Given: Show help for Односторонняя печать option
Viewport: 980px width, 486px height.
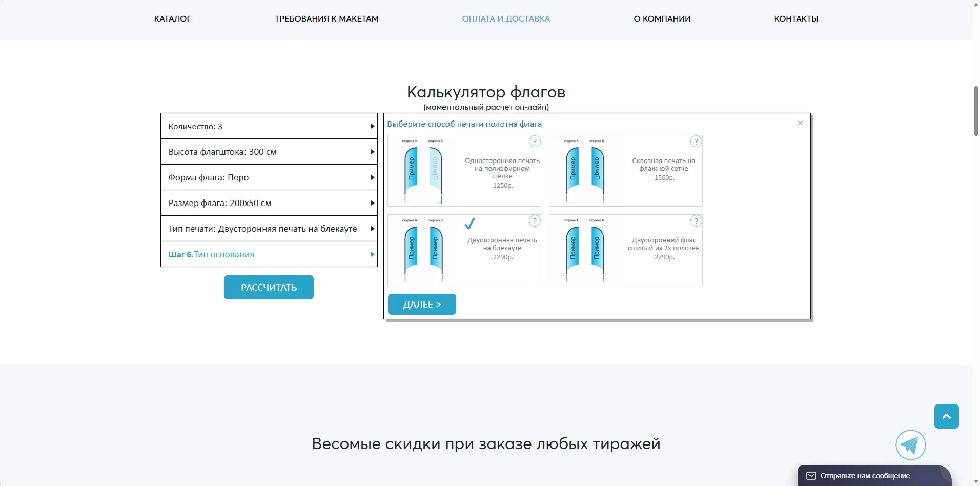Looking at the screenshot, I should (x=535, y=141).
